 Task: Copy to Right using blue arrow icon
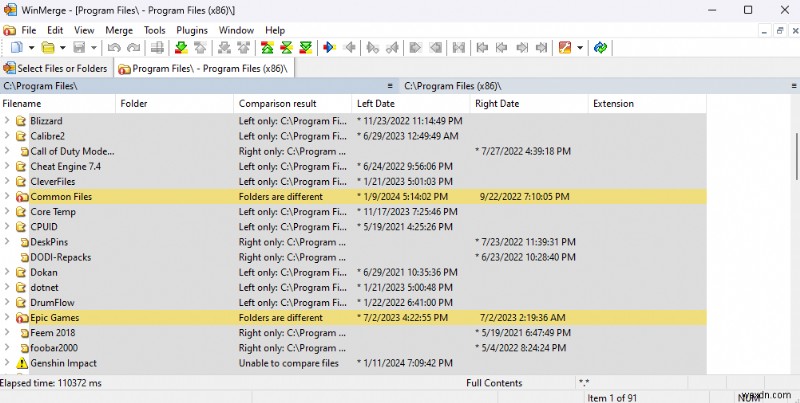[329, 48]
